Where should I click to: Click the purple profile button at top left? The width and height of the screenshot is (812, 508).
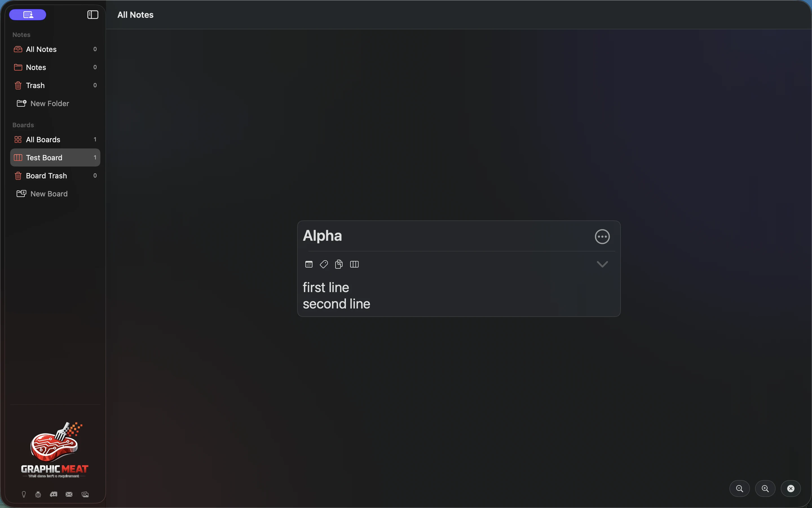coord(28,15)
